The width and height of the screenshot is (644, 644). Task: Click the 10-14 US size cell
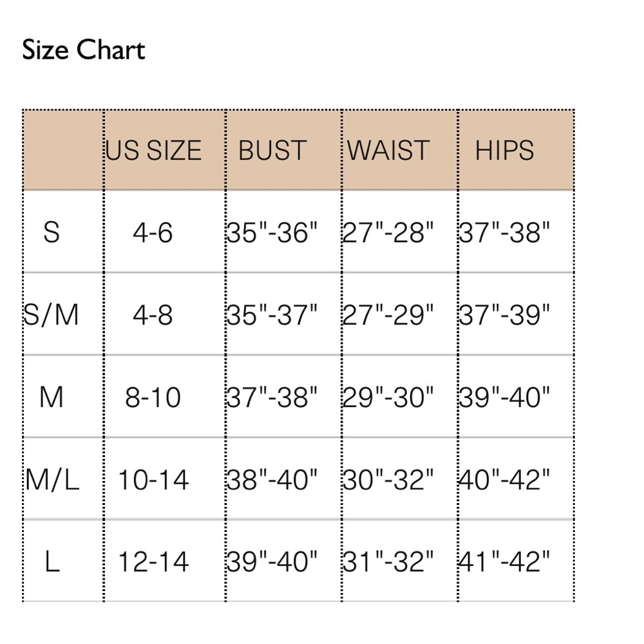point(153,479)
